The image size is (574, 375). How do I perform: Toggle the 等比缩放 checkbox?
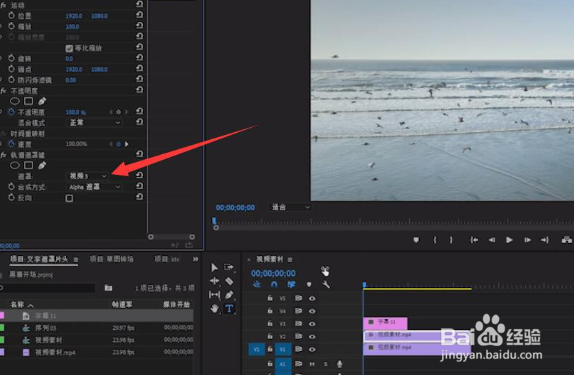coord(69,48)
